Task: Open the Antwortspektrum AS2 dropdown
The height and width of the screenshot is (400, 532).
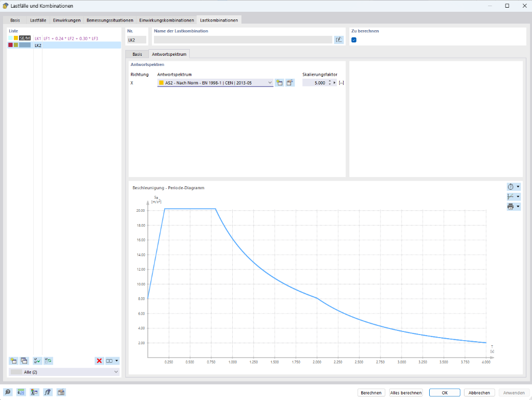Action: [270, 83]
